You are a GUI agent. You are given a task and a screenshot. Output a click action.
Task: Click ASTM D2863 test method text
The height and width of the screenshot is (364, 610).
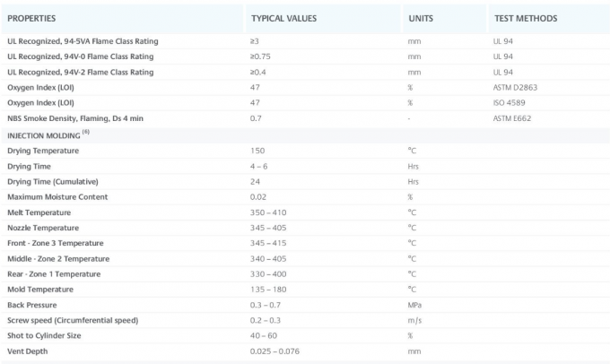tap(515, 88)
